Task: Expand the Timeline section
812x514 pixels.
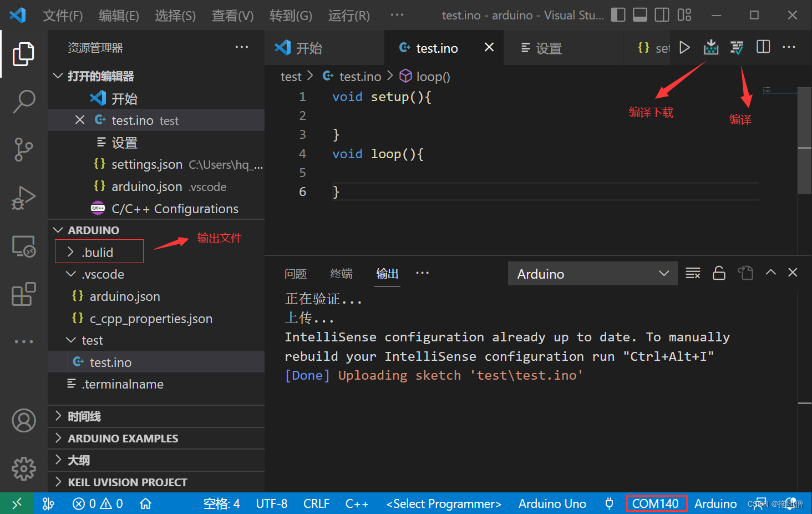Action: pos(58,416)
